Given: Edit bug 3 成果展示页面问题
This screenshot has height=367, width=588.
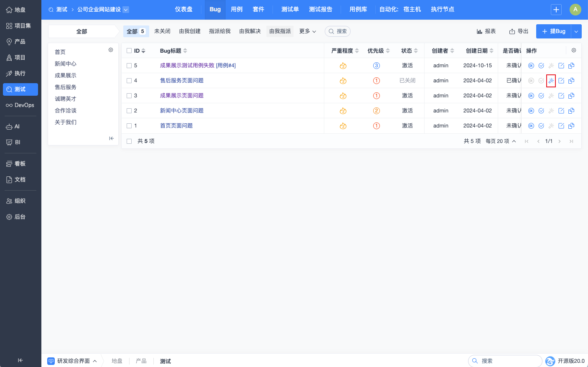Looking at the screenshot, I should pos(561,96).
